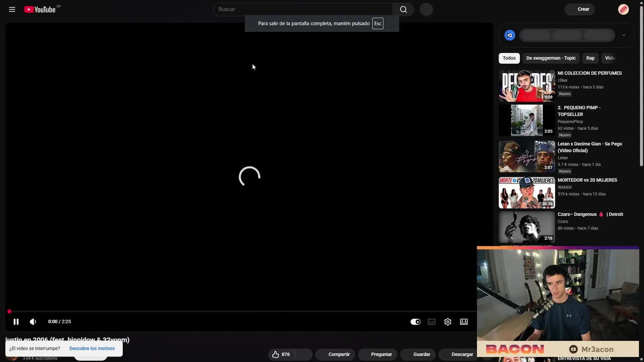
Task: Switch player to theater mode
Action: click(x=464, y=322)
